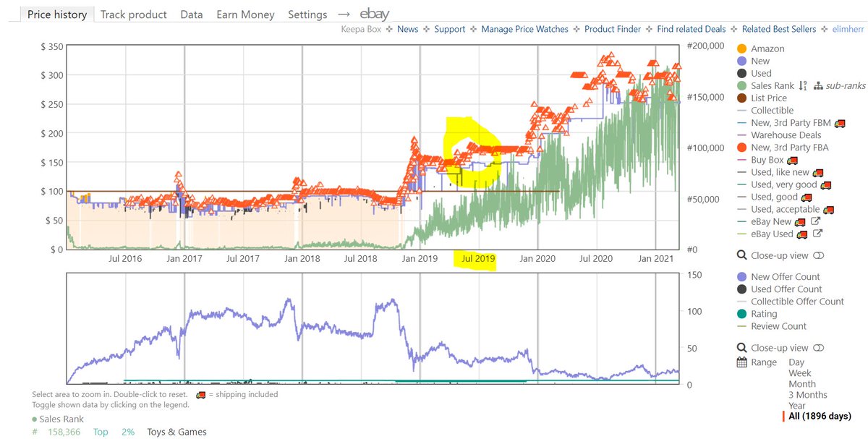Toggle the Buy Box series
The height and width of the screenshot is (439, 868).
click(x=762, y=160)
